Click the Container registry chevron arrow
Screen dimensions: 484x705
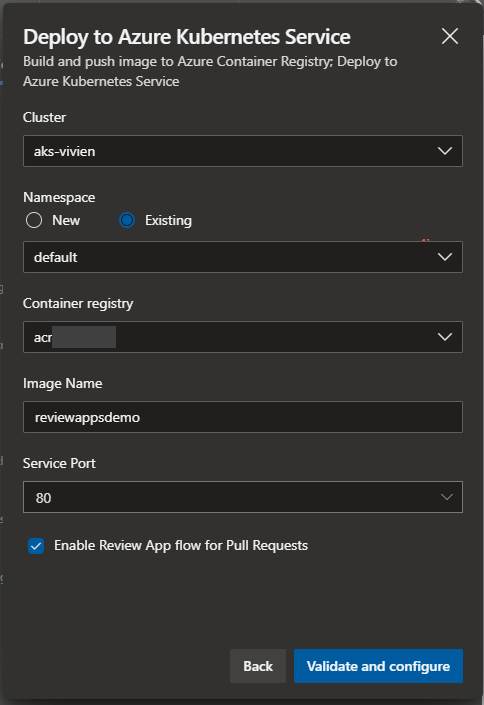(x=445, y=337)
